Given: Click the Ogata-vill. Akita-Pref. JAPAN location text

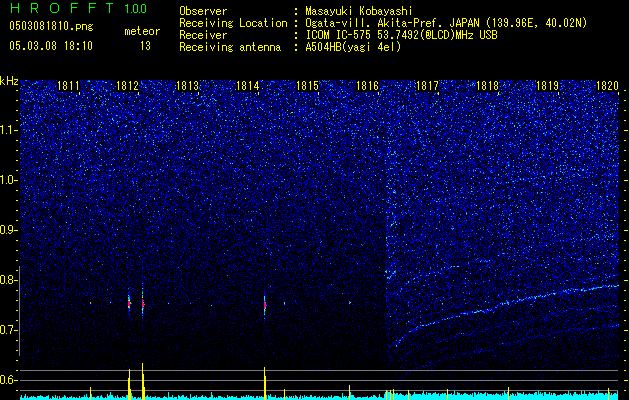Looking at the screenshot, I should point(446,23).
